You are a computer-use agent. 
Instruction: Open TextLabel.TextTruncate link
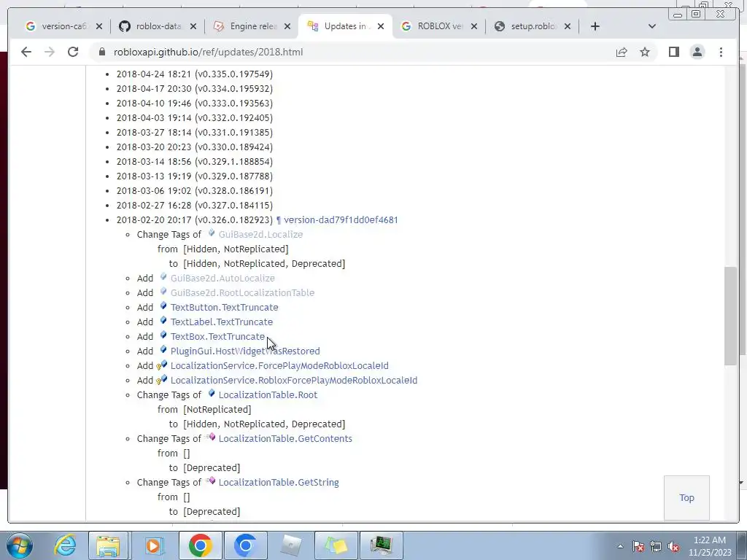click(x=222, y=322)
